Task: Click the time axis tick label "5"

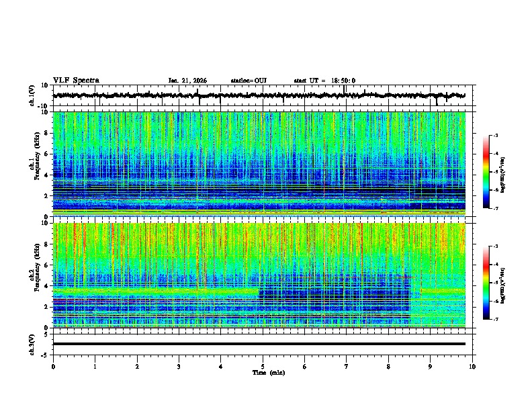Action: pyautogui.click(x=263, y=367)
